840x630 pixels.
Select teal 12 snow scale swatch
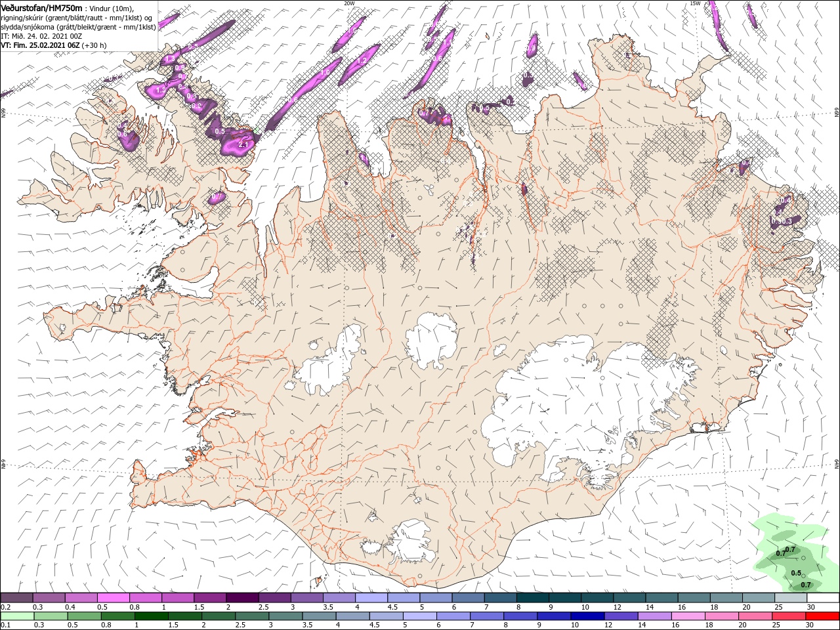coord(629,598)
